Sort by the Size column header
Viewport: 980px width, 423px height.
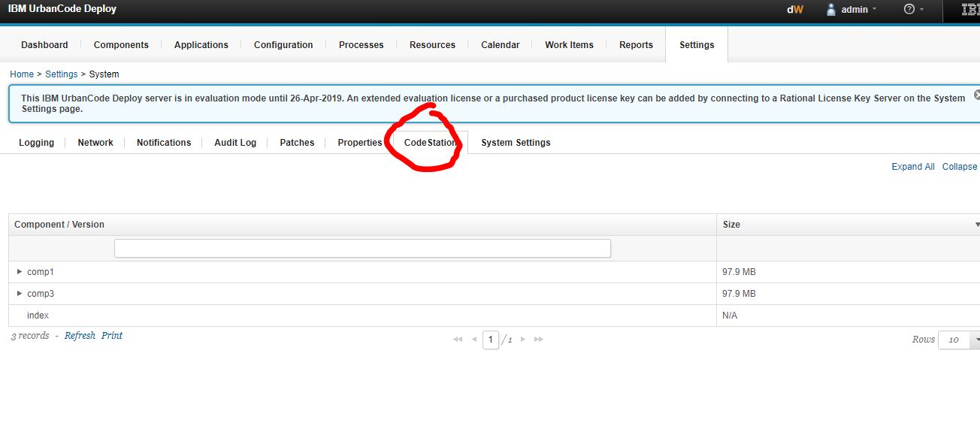[848, 225]
